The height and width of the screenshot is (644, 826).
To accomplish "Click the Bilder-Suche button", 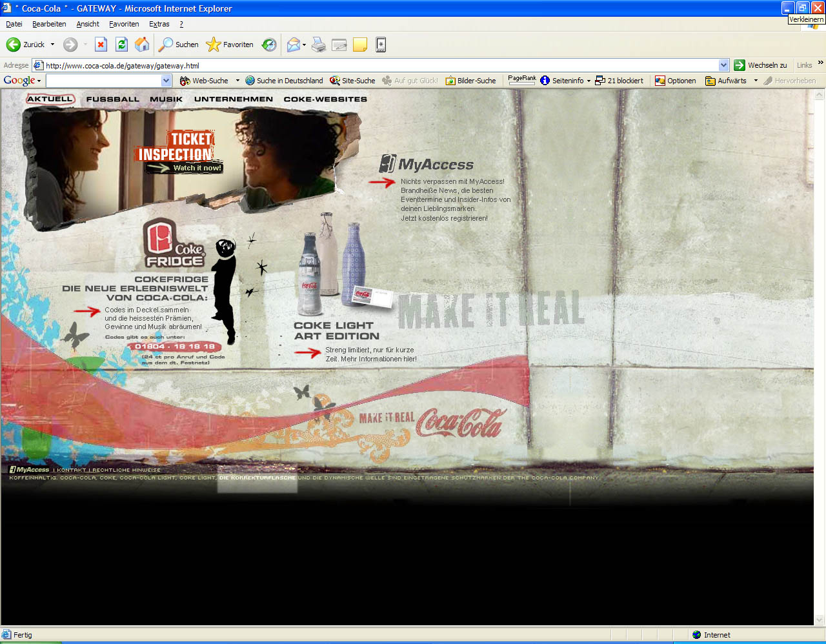I will (470, 81).
